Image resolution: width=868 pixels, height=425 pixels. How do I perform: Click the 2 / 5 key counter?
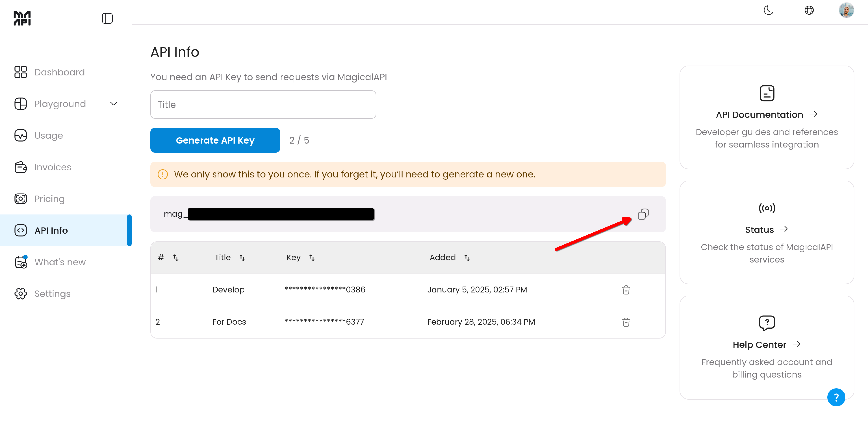299,140
